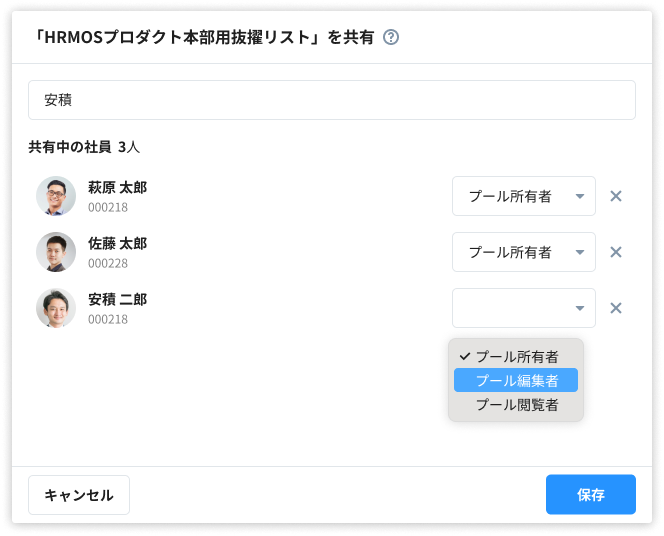The height and width of the screenshot is (536, 664).
Task: Click employee ID 000228
Action: click(108, 263)
